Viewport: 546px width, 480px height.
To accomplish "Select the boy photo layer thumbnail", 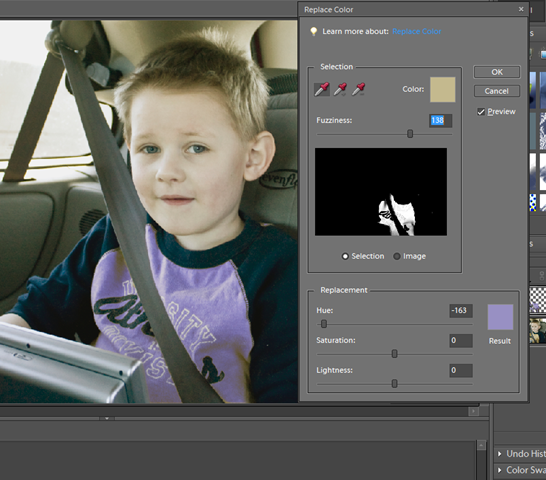I will (537, 331).
